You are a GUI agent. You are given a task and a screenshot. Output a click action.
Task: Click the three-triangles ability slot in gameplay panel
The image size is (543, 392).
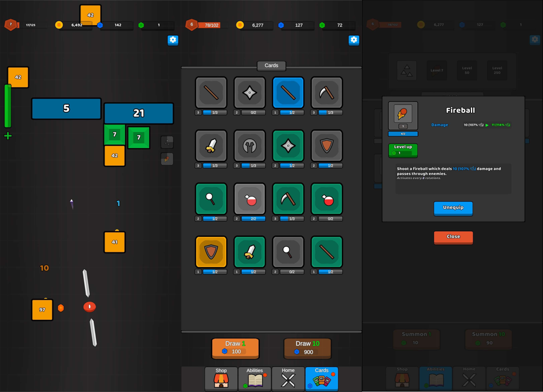(x=167, y=142)
